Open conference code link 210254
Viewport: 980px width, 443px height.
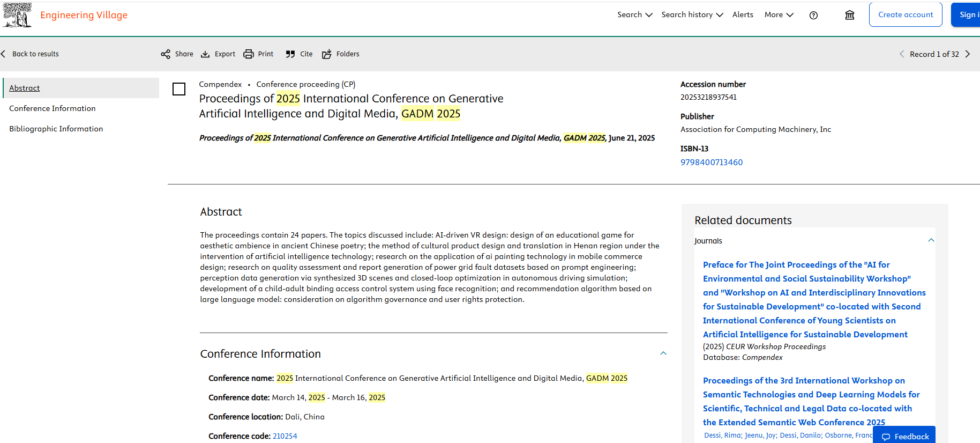(285, 436)
